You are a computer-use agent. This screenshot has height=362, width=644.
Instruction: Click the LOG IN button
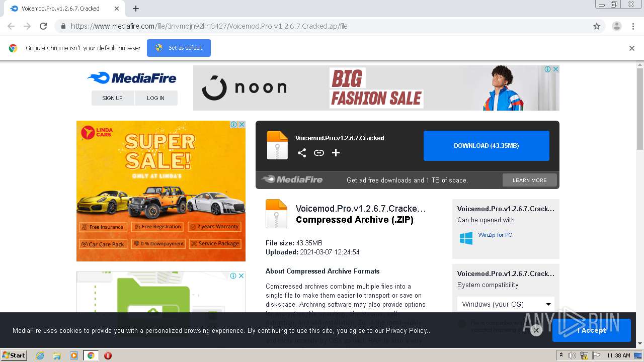click(x=156, y=98)
